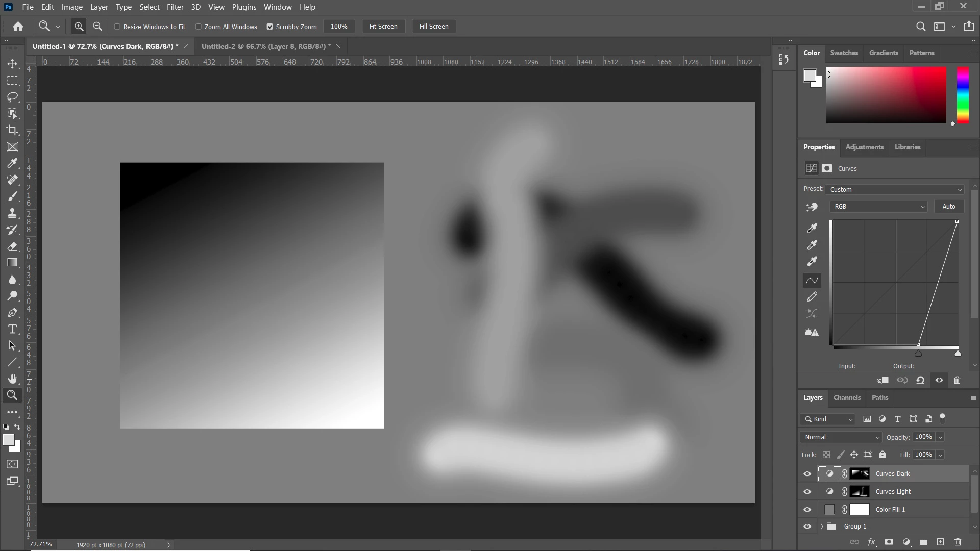980x551 pixels.
Task: Open the RGB channel dropdown
Action: pos(878,207)
